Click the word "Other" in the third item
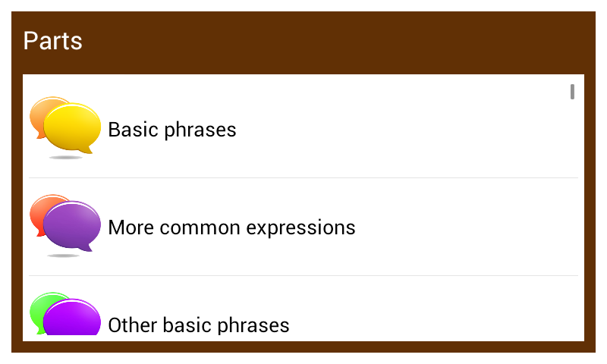Image resolution: width=607 pixels, height=364 pixels. [127, 325]
